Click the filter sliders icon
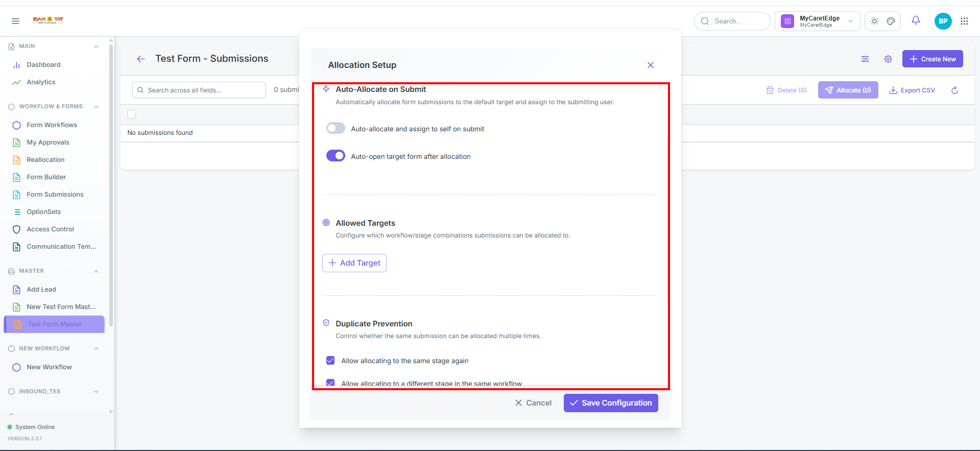The width and height of the screenshot is (980, 451). point(865,59)
